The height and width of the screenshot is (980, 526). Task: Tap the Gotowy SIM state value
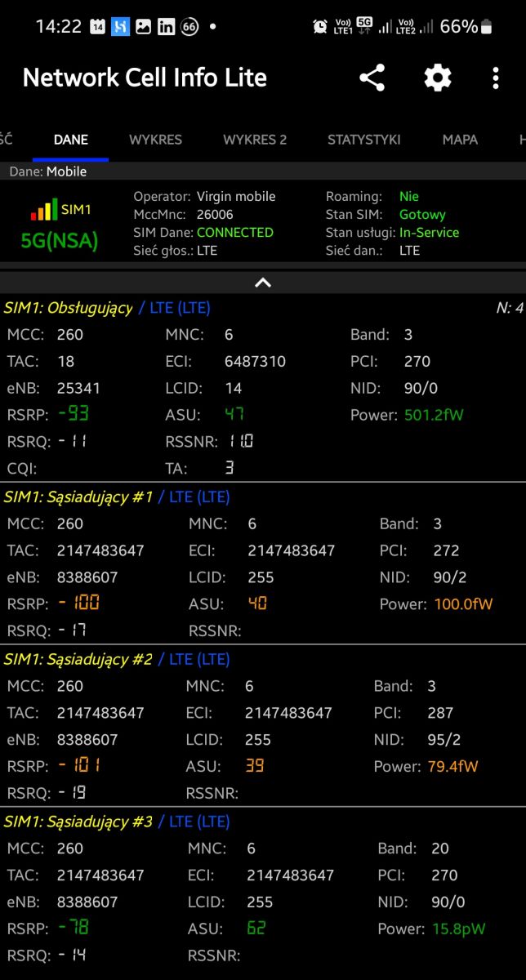click(422, 214)
